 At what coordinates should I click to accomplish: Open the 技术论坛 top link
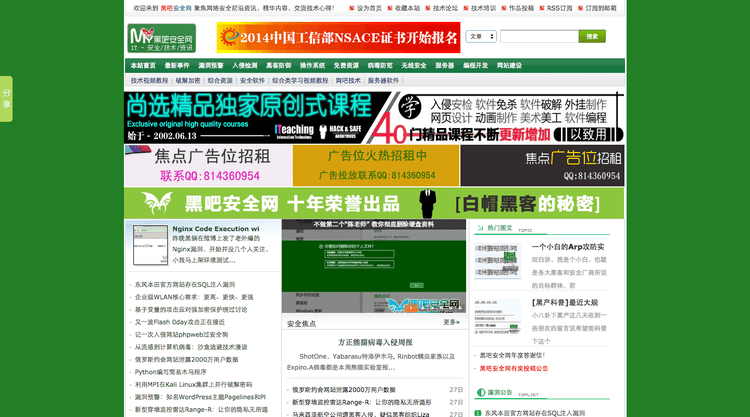[x=445, y=8]
